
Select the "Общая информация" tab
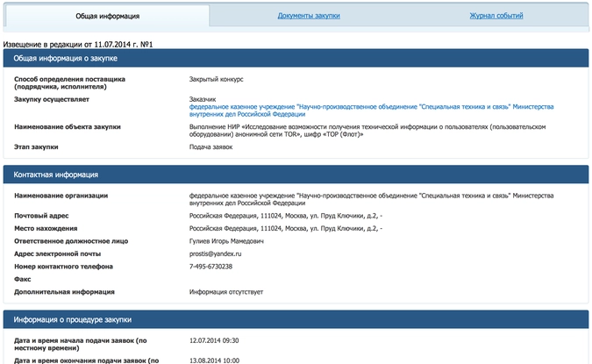tap(104, 16)
